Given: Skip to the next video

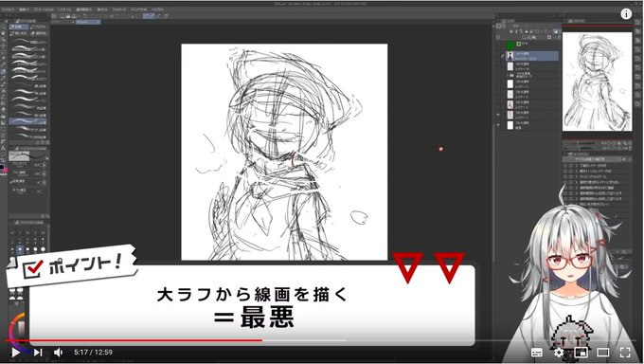Looking at the screenshot, I should click(x=38, y=352).
